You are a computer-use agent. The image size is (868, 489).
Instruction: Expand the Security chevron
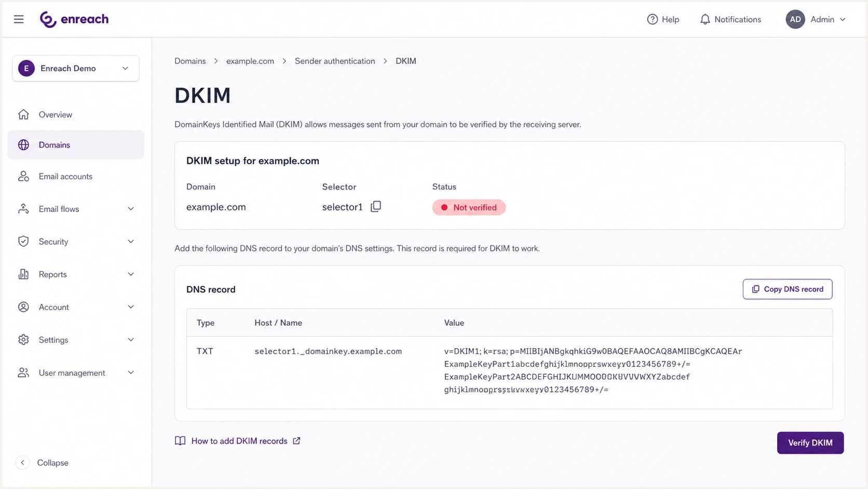pos(131,242)
